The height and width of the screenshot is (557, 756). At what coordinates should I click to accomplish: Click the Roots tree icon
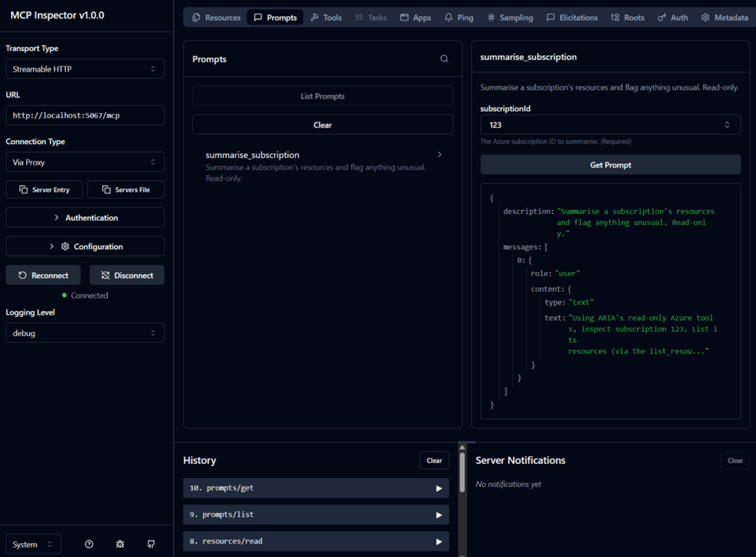615,18
